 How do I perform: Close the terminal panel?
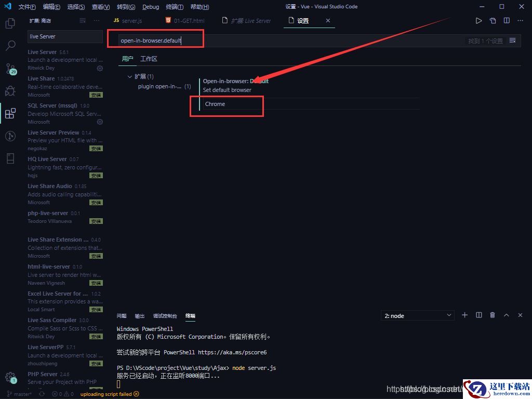[x=520, y=315]
